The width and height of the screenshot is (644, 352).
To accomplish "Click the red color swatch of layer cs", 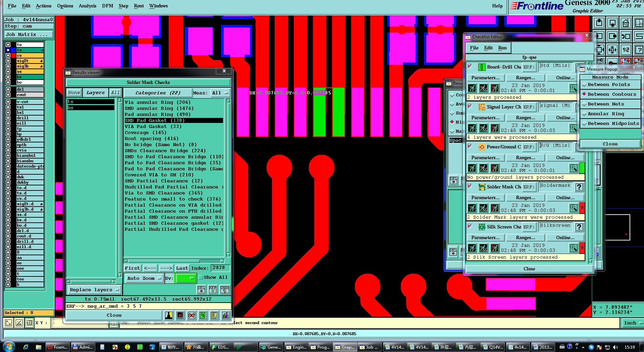I will (x=13, y=55).
